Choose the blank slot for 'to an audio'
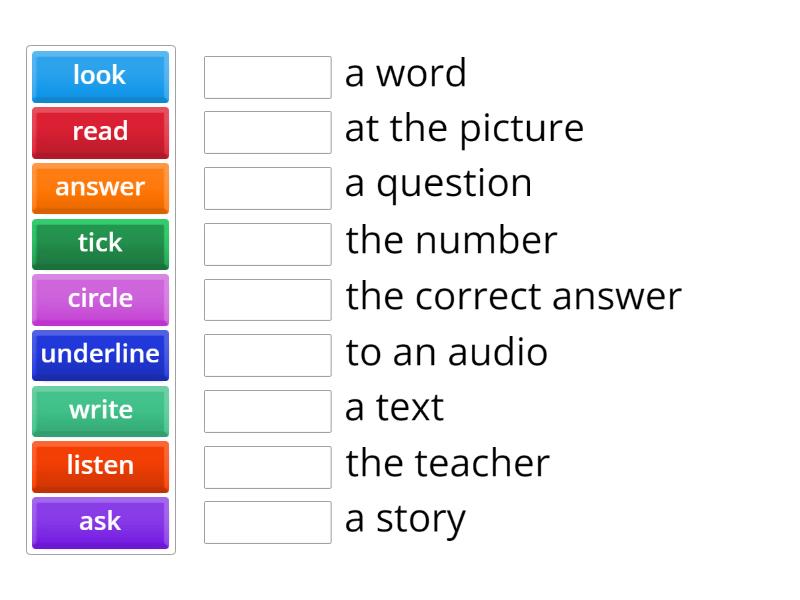Image resolution: width=800 pixels, height=600 pixels. tap(267, 355)
